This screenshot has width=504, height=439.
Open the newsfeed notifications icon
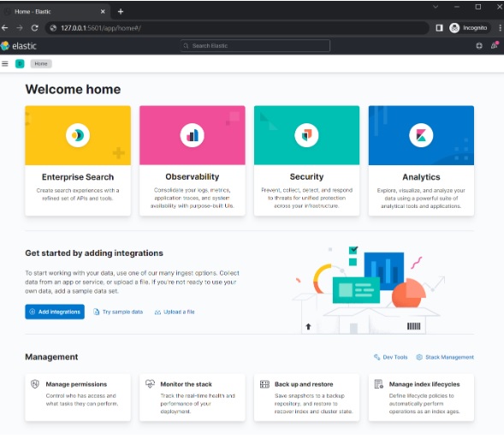pyautogui.click(x=495, y=45)
